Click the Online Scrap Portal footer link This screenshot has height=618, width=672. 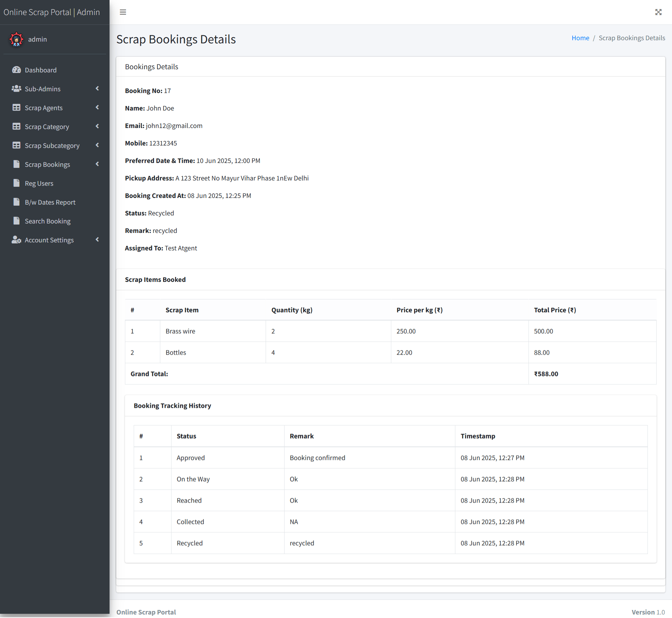pos(146,612)
